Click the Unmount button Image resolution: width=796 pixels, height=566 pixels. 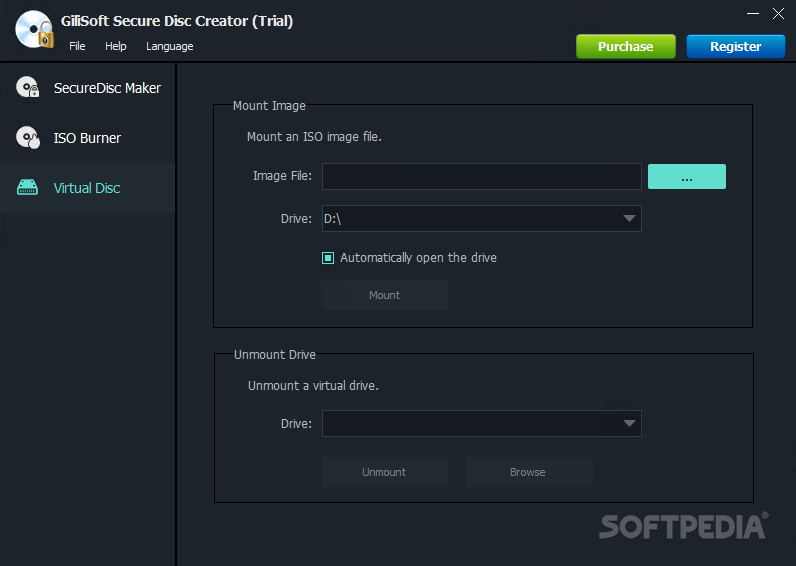384,472
